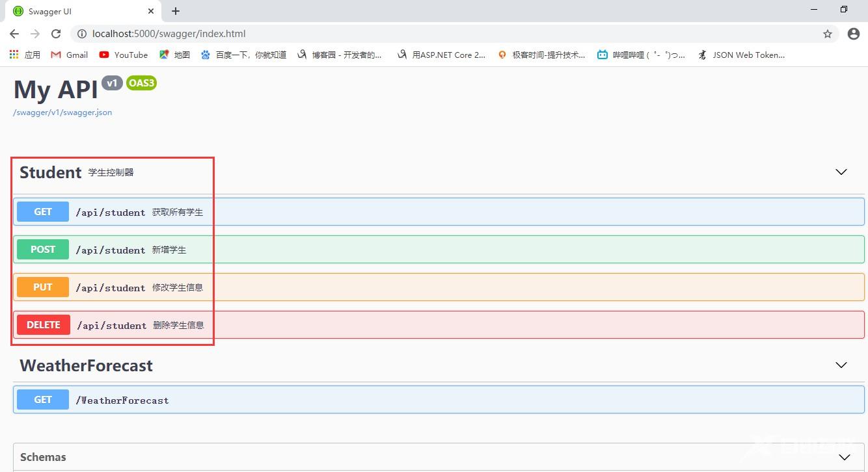Click the 新增学生 summary text

click(x=169, y=250)
